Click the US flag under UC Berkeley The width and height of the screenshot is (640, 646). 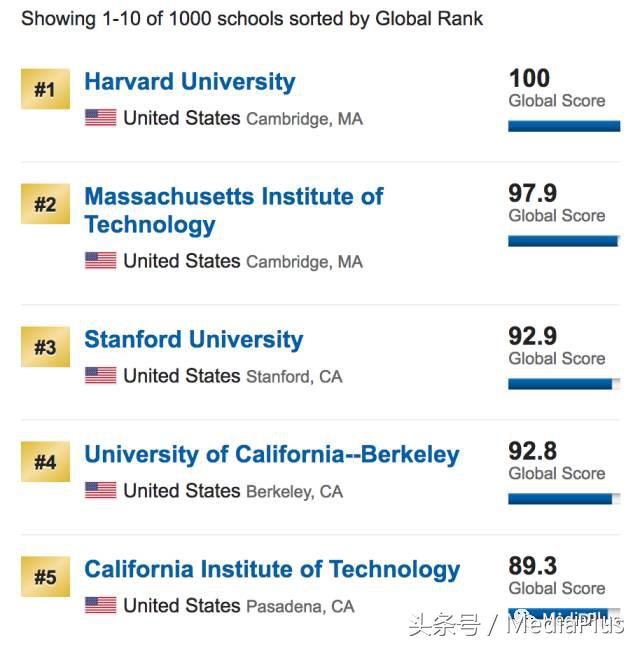(100, 491)
